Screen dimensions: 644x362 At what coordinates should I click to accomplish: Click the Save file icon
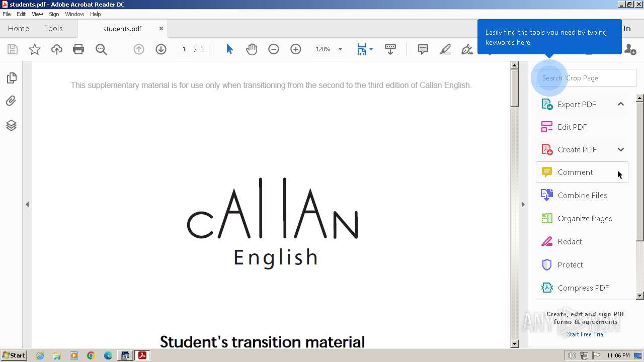13,49
